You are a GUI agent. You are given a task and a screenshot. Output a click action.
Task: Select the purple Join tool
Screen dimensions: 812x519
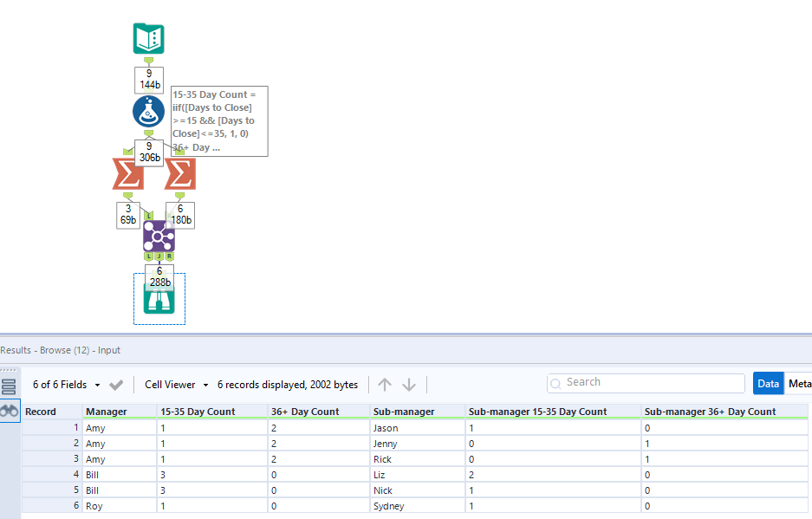pos(159,237)
